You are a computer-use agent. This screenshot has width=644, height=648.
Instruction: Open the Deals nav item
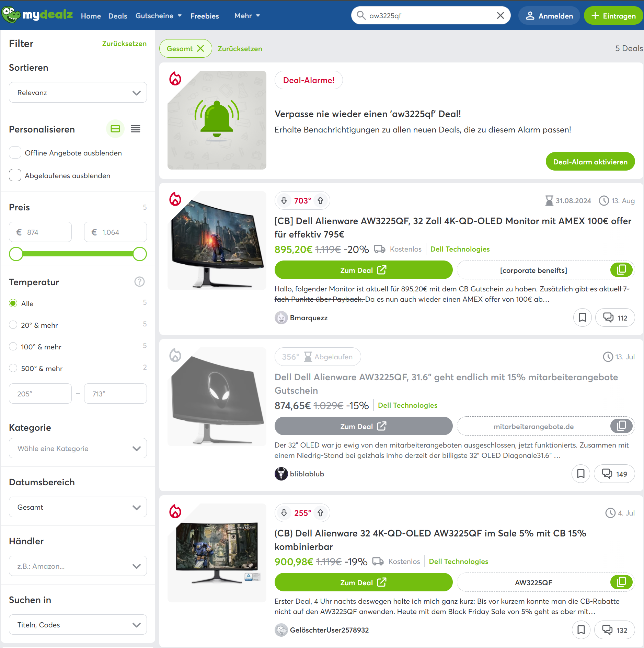click(x=118, y=16)
